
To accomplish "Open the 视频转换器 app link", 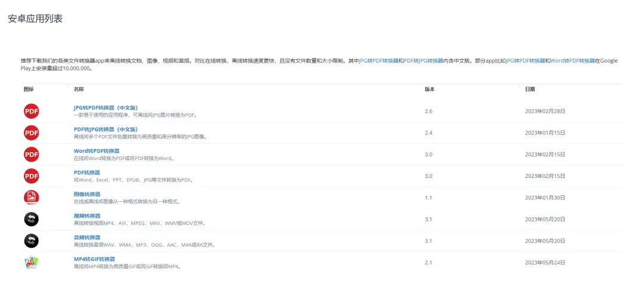I will (87, 216).
